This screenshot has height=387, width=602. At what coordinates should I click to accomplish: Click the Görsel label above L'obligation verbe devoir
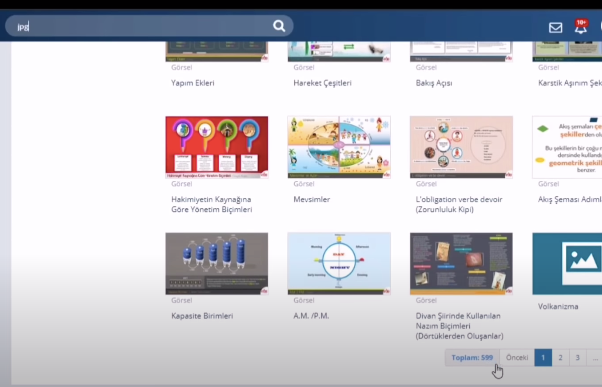click(426, 184)
